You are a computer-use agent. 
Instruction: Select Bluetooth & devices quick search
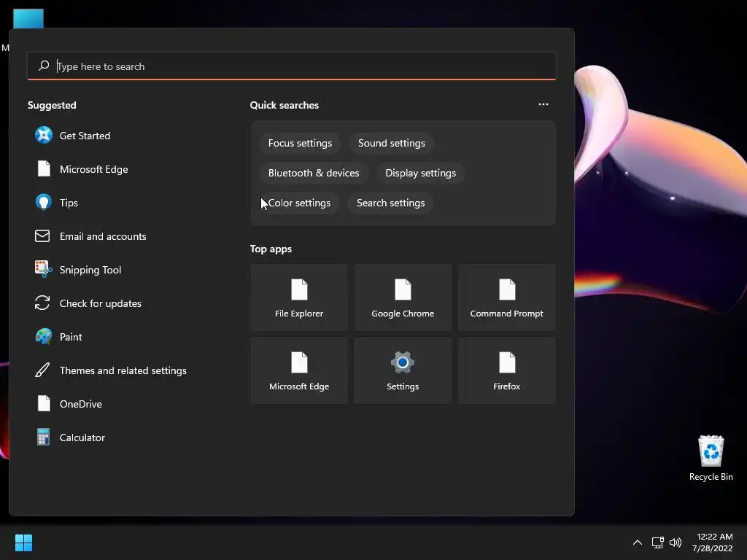coord(314,173)
